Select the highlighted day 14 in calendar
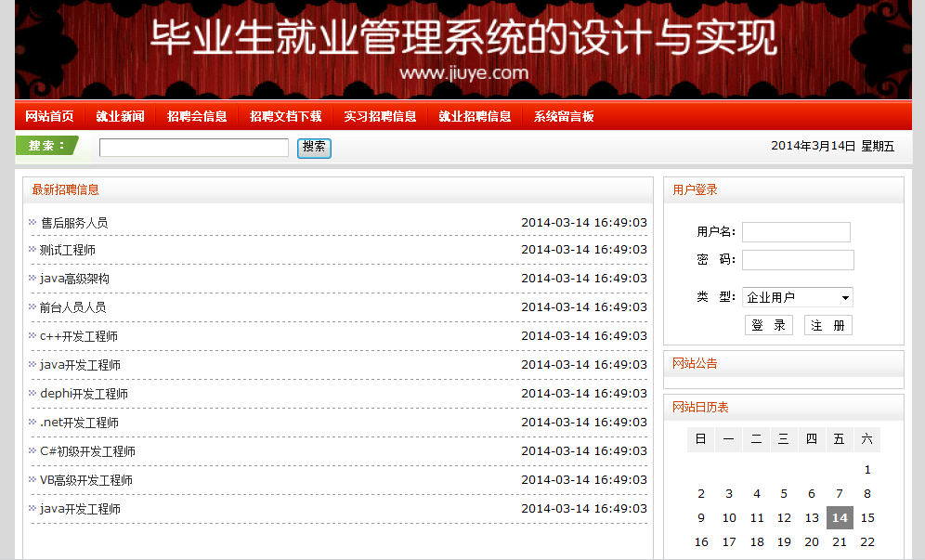The width and height of the screenshot is (925, 560). (840, 518)
